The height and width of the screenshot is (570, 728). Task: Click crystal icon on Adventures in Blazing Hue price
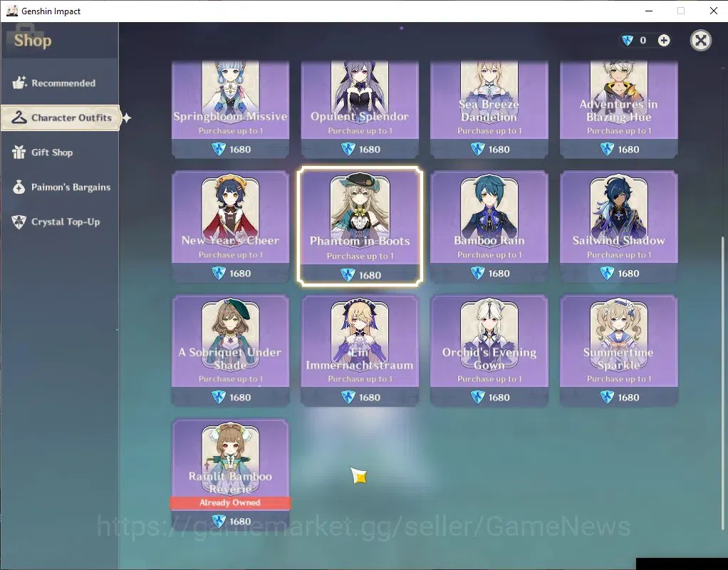pos(607,149)
